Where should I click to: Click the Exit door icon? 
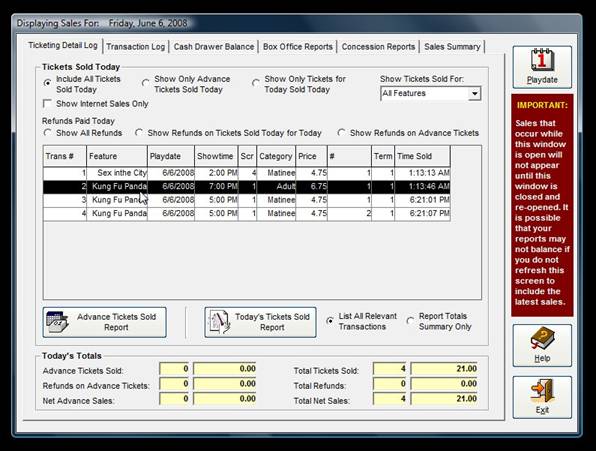542,391
